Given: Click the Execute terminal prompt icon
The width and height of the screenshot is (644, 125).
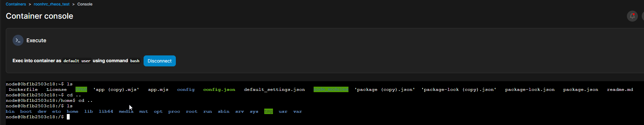Looking at the screenshot, I should (18, 40).
